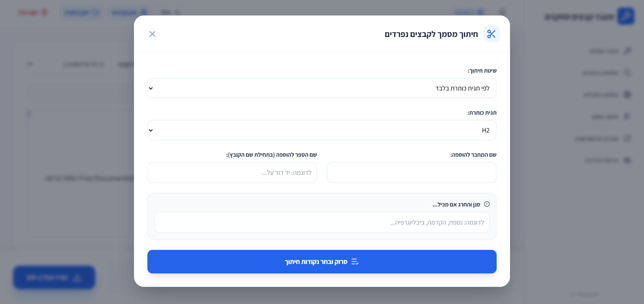Click the blurred blue ZIP download button

click(54, 278)
